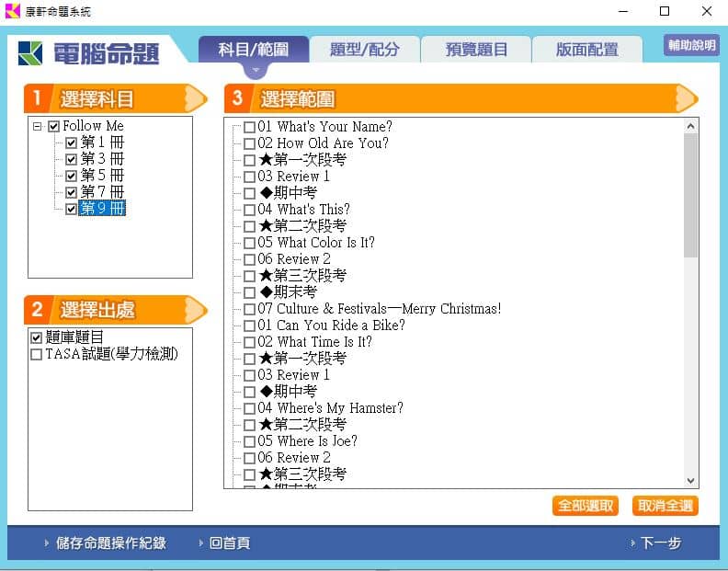728x571 pixels.
Task: Toggle the 第 1 冊 checkbox
Action: (71, 143)
